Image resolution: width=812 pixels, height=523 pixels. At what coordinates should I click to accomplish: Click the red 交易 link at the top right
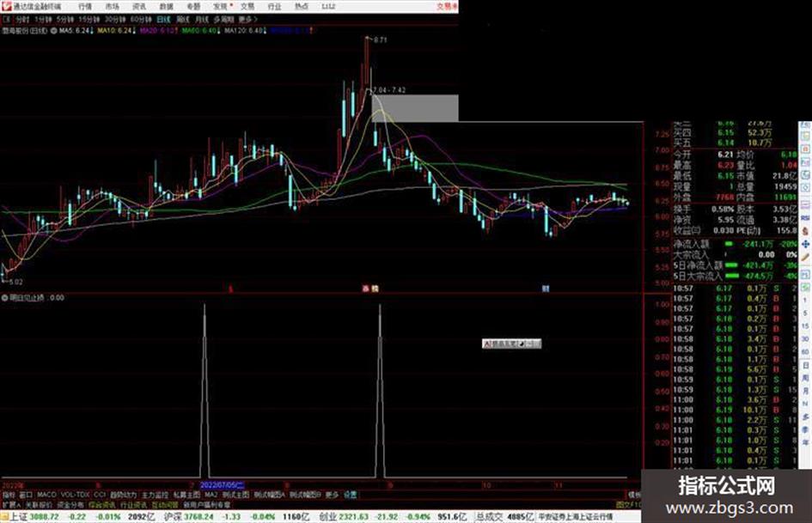click(x=447, y=6)
